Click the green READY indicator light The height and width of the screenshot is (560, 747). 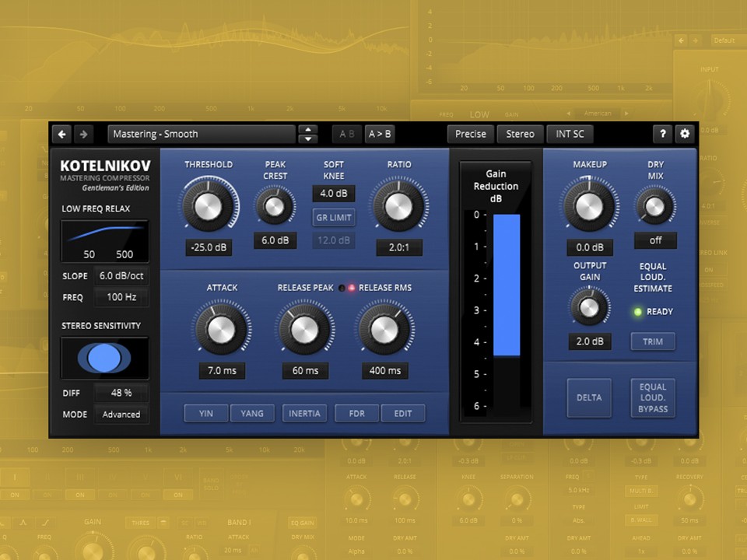(x=637, y=312)
